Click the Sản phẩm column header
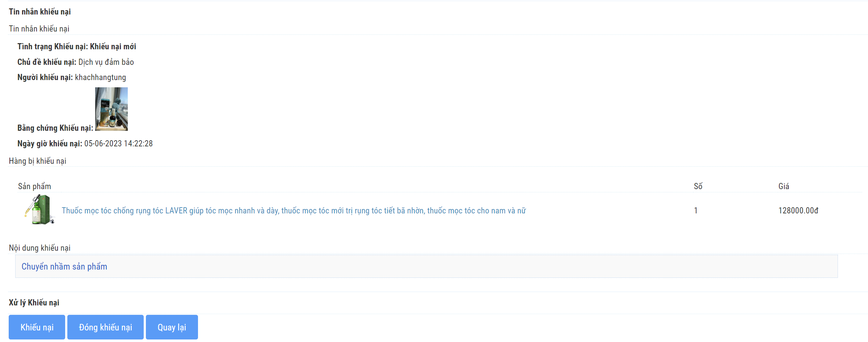 click(x=34, y=186)
